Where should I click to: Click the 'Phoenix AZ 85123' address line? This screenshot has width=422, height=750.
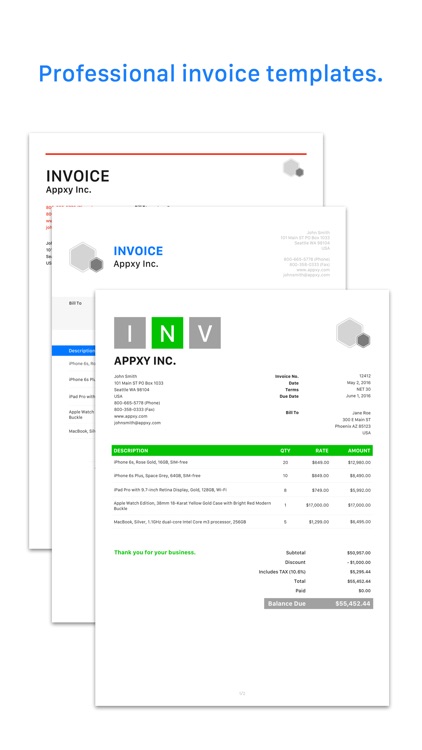click(353, 426)
